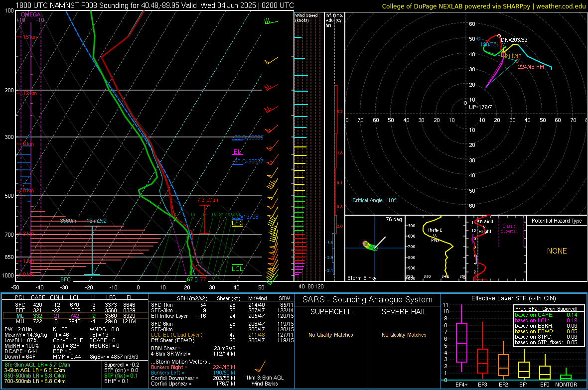Image resolution: width=588 pixels, height=390 pixels.
Task: Click the EF1 axis label
Action: [524, 385]
